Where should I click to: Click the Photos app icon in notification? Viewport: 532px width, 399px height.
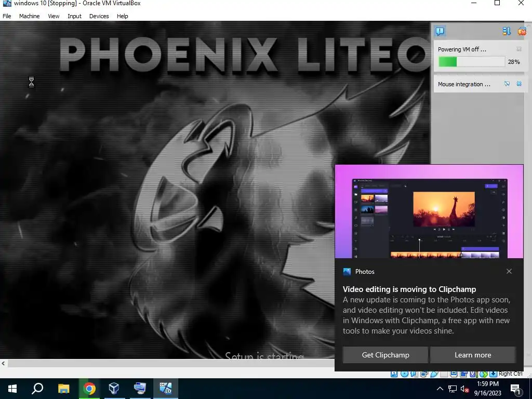347,271
